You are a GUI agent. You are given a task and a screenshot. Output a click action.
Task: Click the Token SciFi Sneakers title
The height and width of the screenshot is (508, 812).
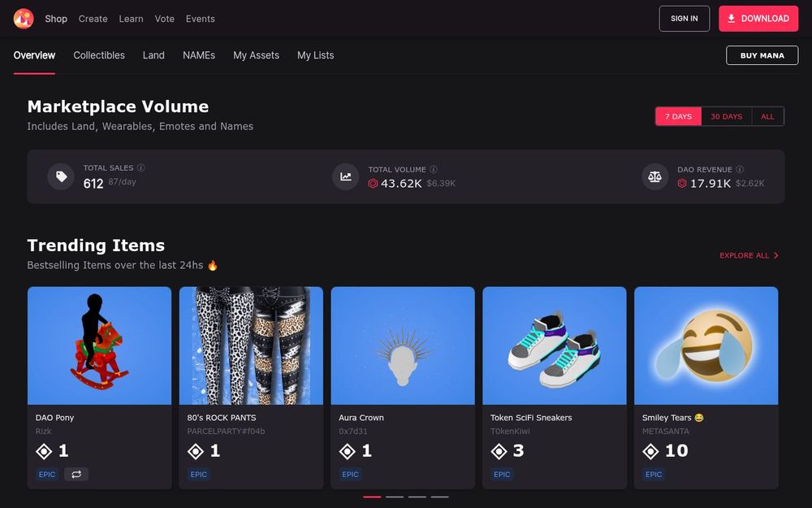(531, 418)
